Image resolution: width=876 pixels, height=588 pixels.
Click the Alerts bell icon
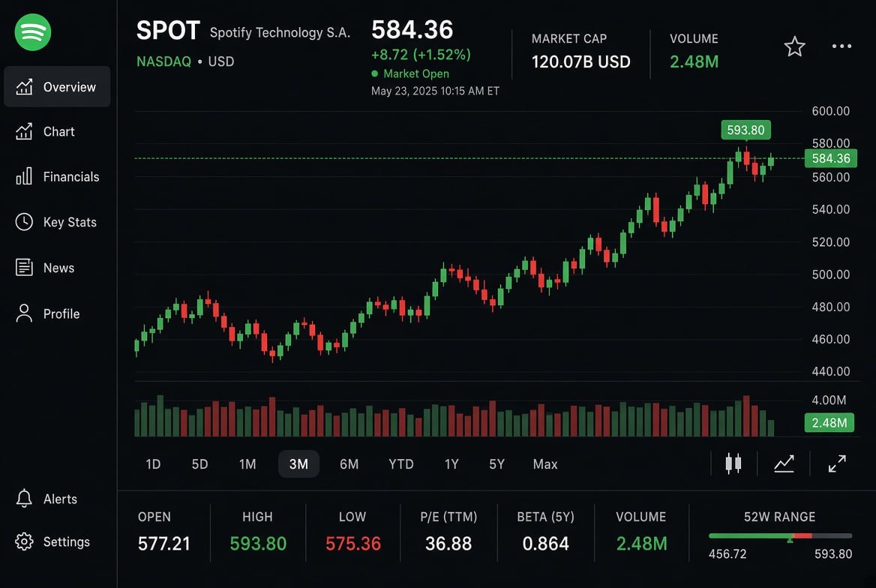(x=24, y=499)
